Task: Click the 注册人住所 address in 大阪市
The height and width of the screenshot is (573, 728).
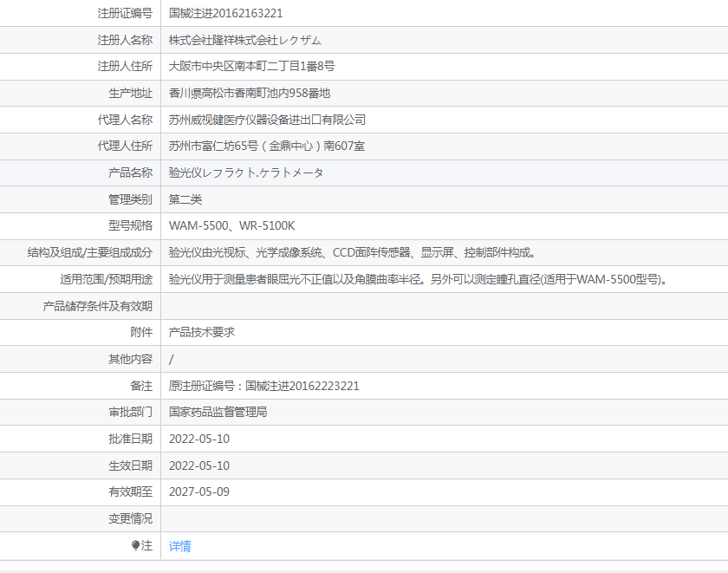Action: pyautogui.click(x=251, y=67)
